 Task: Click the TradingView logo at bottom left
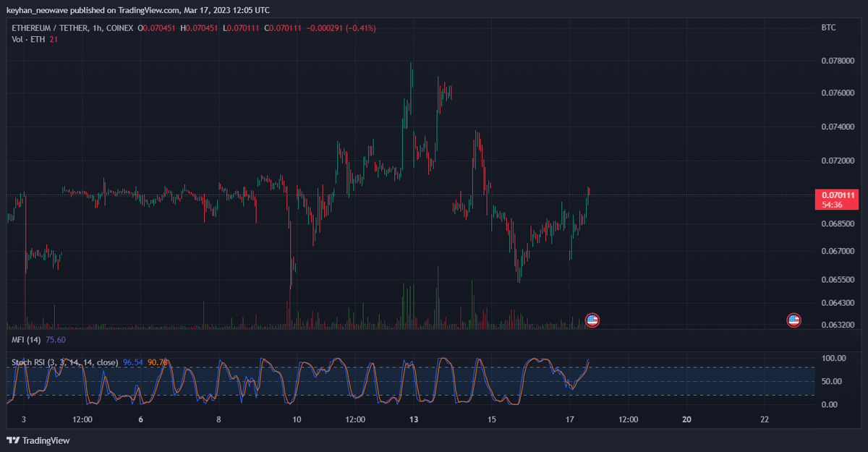38,440
